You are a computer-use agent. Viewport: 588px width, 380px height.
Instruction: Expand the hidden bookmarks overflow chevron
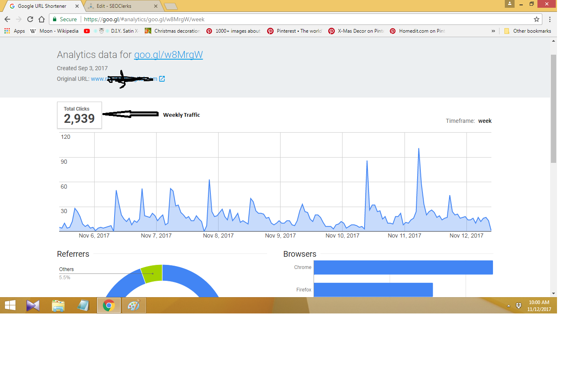click(x=493, y=31)
